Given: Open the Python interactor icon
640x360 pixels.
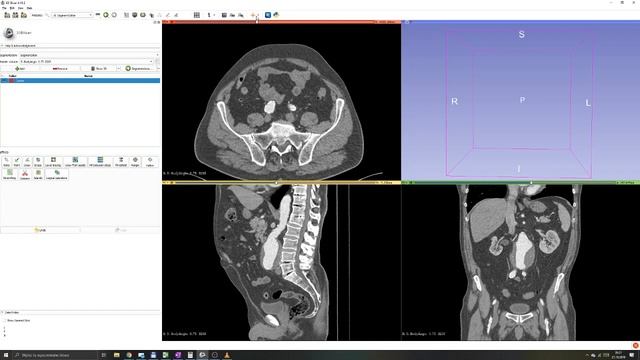Looking at the screenshot, I should 276,15.
